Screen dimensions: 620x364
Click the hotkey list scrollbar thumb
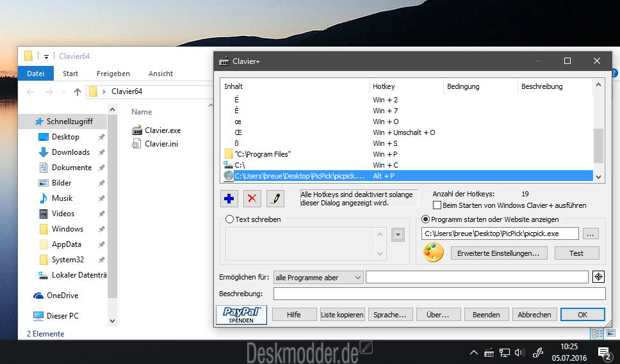[x=598, y=146]
